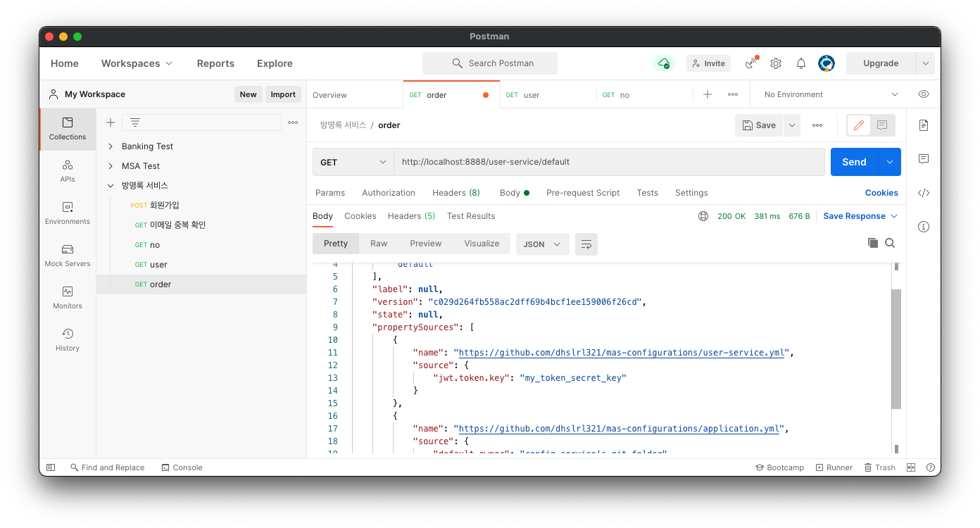Open the Upgrade dropdown arrow
Screen dimensions: 980x528
pos(925,63)
